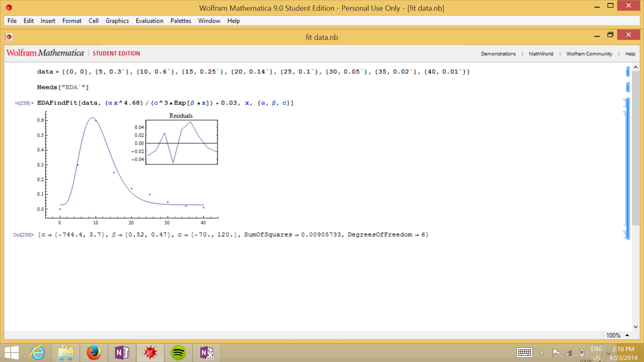Open OneNote clipping tool from taskbar
This screenshot has height=362, width=644.
(x=207, y=353)
